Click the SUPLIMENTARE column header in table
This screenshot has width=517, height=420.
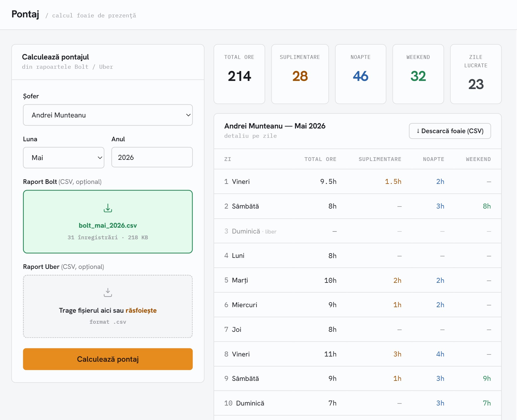coord(380,159)
